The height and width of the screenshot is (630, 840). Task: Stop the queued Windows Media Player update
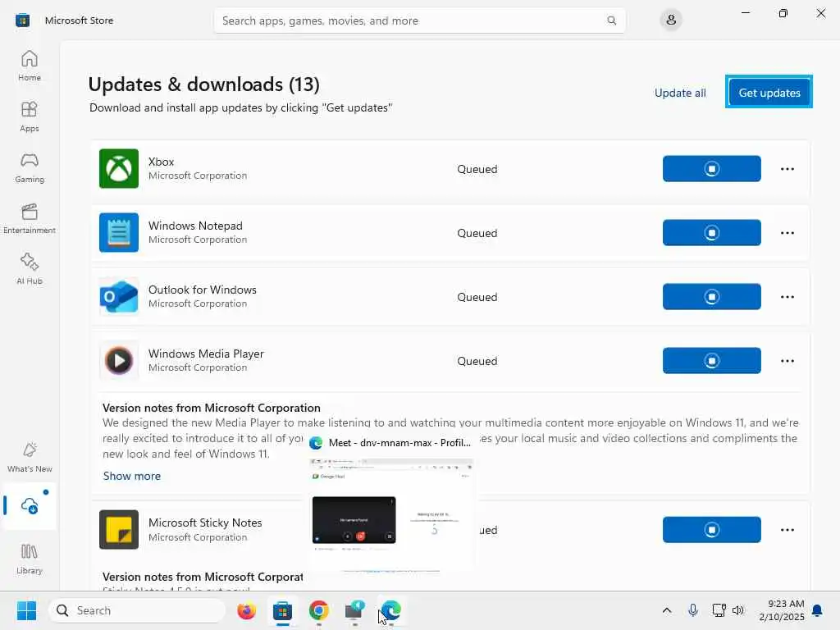point(711,361)
